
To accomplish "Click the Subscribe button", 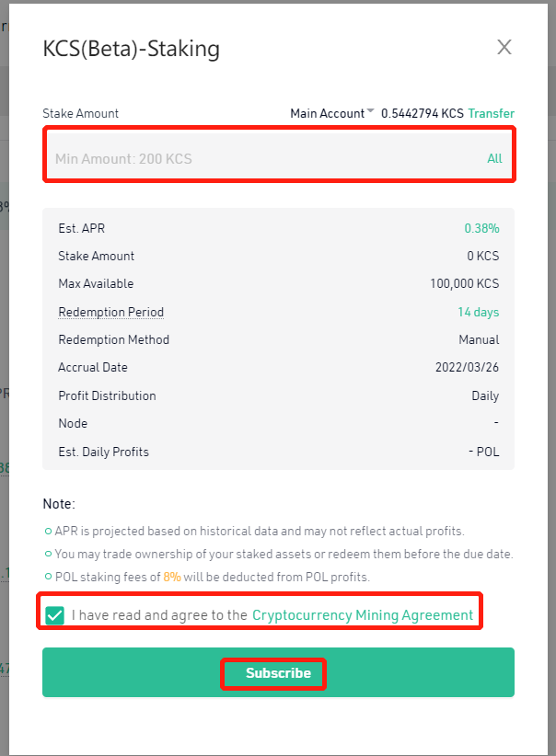I will pos(279,672).
